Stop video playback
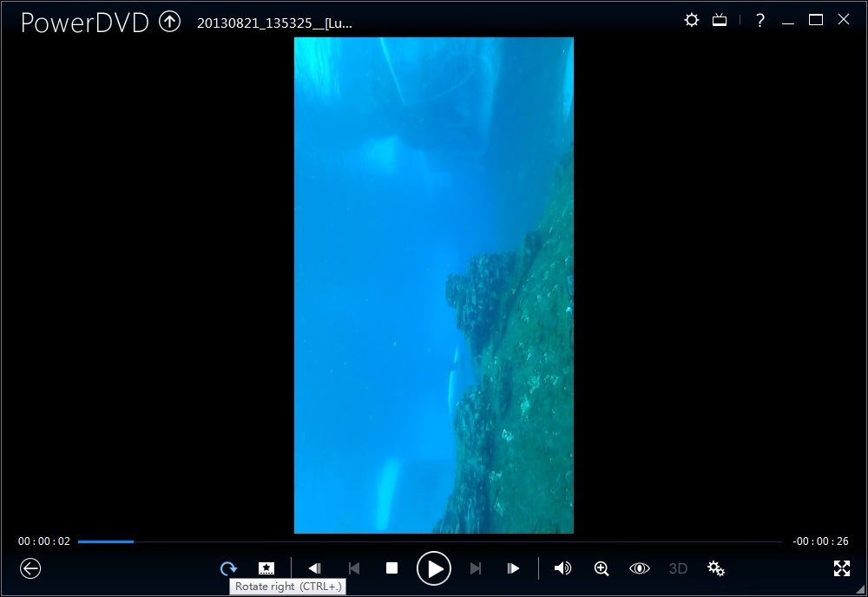The width and height of the screenshot is (868, 597). pyautogui.click(x=391, y=568)
